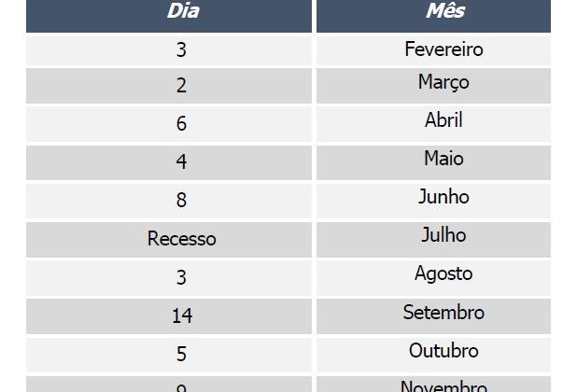The width and height of the screenshot is (577, 392).
Task: Click the Recesso cell
Action: coord(181,239)
